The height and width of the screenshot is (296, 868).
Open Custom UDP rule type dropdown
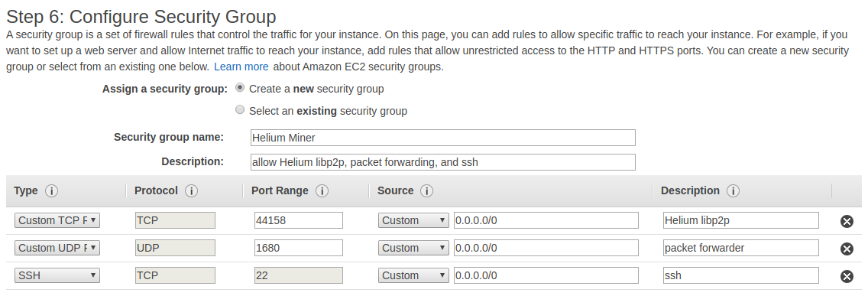click(x=57, y=248)
